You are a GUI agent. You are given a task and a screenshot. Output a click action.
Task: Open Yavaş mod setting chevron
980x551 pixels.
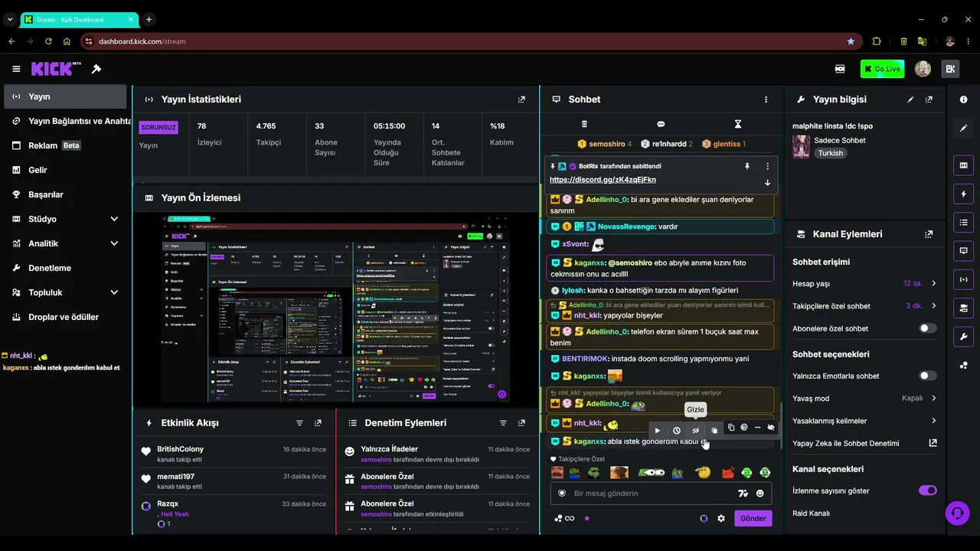click(933, 398)
